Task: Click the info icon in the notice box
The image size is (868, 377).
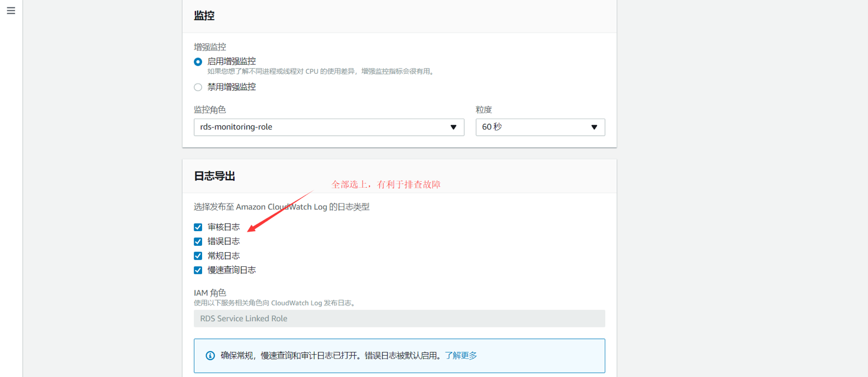Action: (x=210, y=356)
